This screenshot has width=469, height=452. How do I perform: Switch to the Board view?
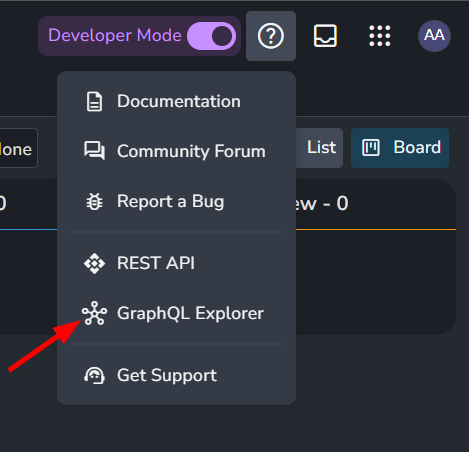point(400,148)
